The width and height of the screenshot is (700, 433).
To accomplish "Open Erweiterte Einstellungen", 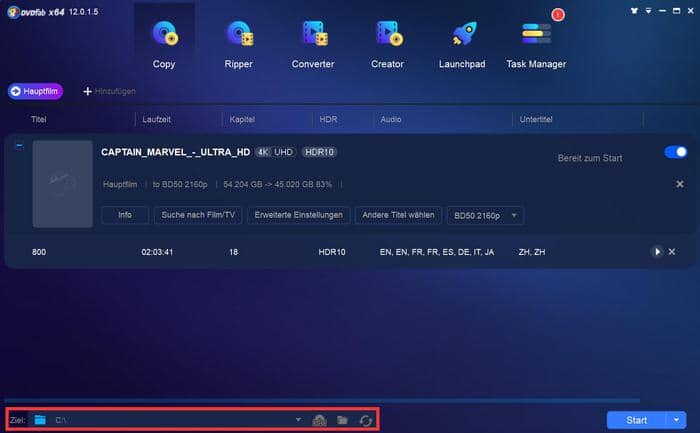I will 299,215.
